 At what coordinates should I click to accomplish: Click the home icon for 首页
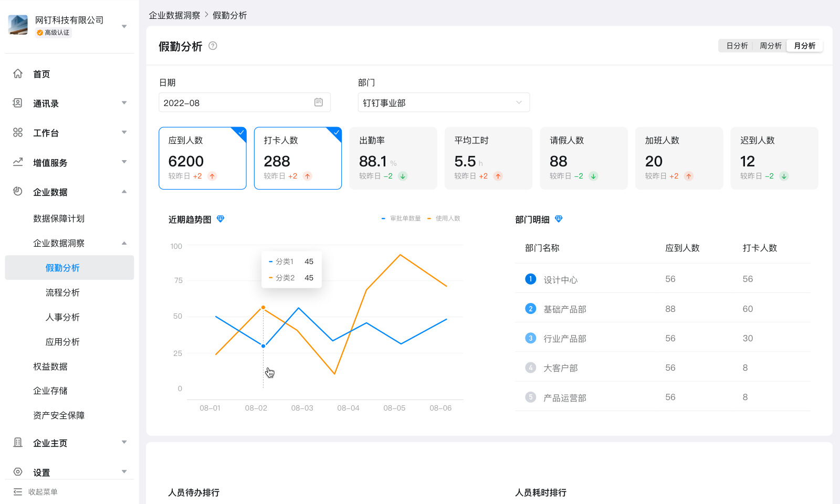[18, 74]
